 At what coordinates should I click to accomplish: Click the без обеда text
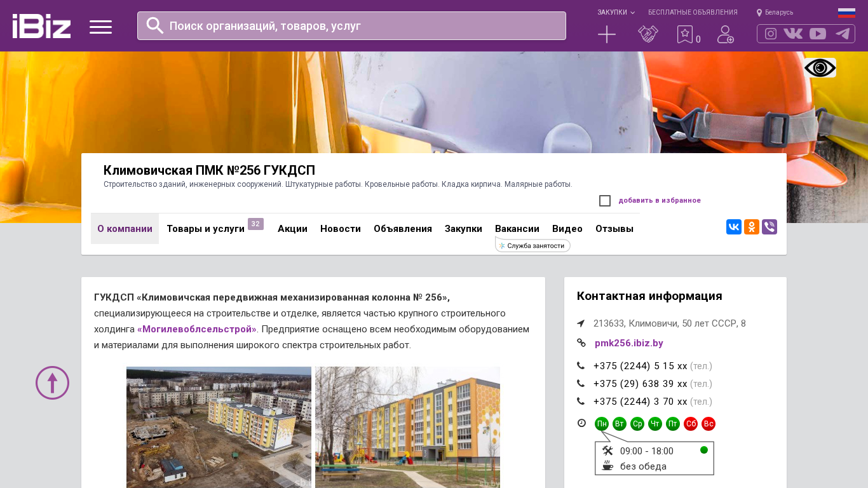[x=643, y=466]
